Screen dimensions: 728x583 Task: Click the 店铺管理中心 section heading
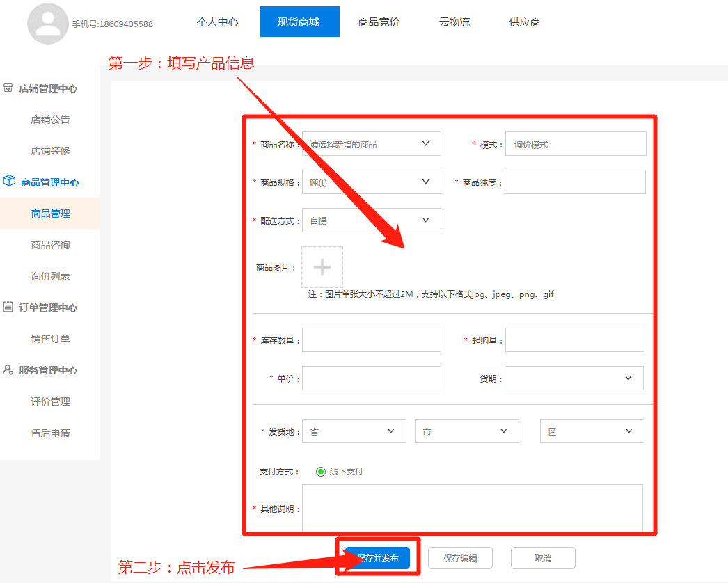pos(48,88)
